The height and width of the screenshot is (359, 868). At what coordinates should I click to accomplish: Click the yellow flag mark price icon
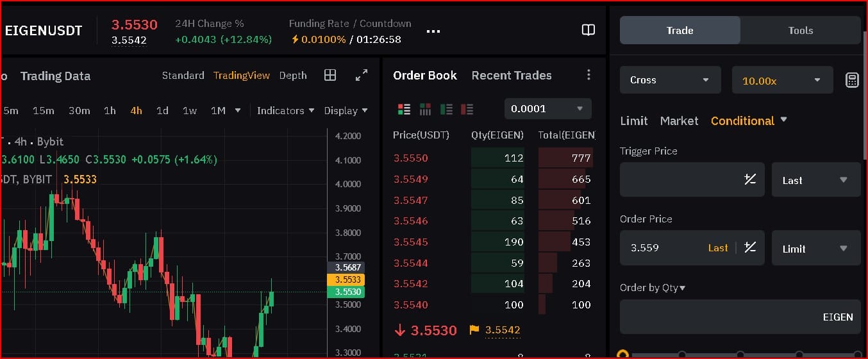[474, 330]
